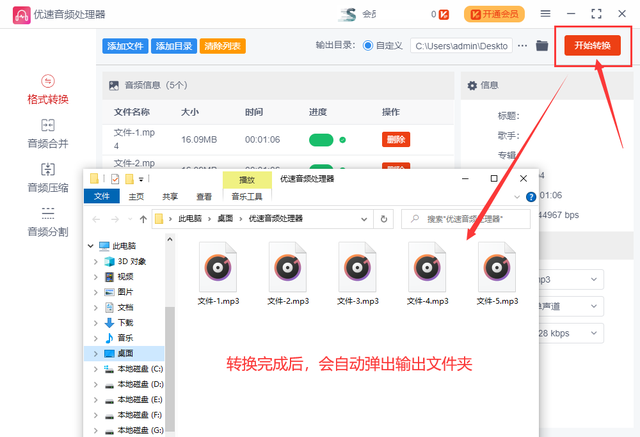The height and width of the screenshot is (437, 640).
Task: Open the 文件-1.mp3 file in Explorer
Action: (x=218, y=273)
